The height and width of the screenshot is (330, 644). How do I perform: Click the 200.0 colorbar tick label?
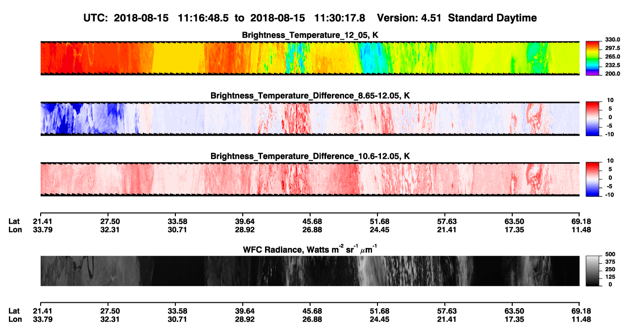[613, 73]
